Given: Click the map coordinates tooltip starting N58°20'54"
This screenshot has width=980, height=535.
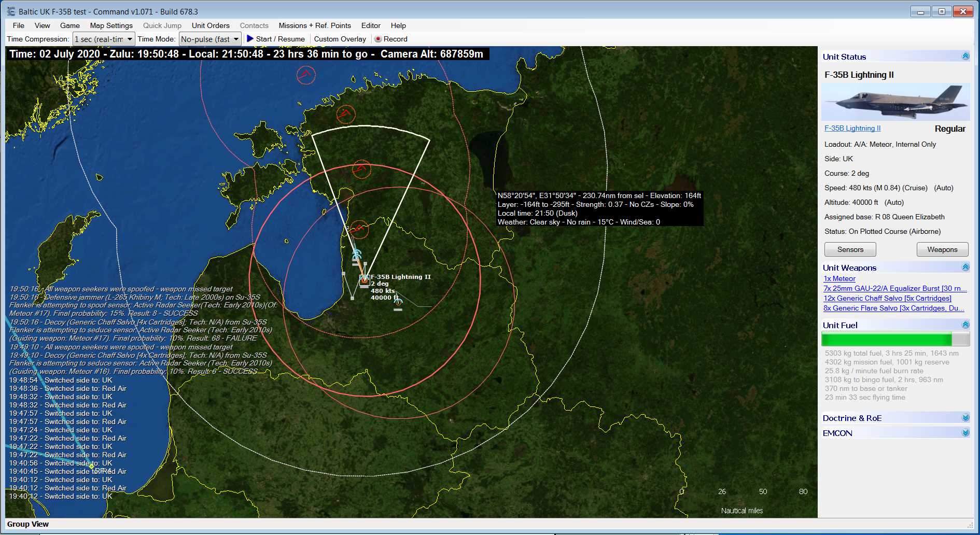Looking at the screenshot, I should point(600,208).
